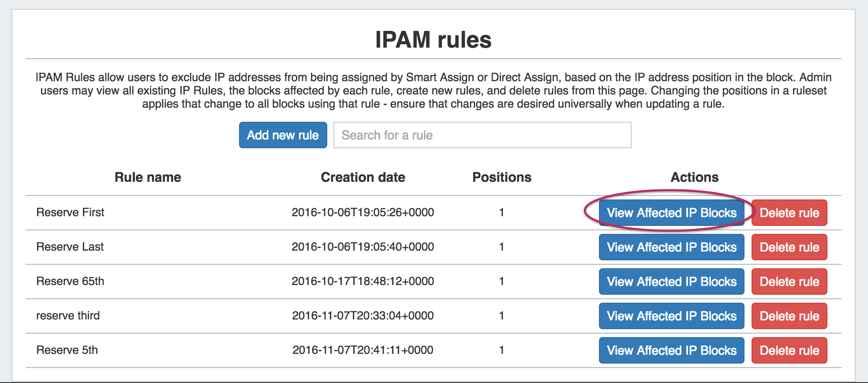Focus the Search for a rule field
Viewport: 868px width, 383px height.
click(x=482, y=135)
